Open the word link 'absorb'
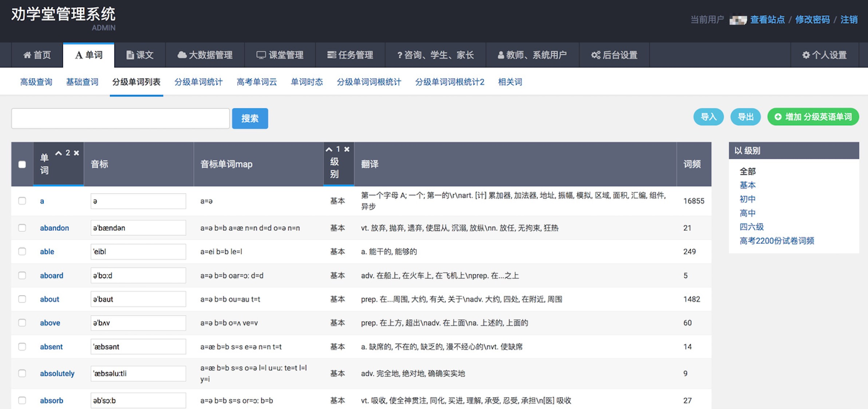868x409 pixels. click(52, 400)
